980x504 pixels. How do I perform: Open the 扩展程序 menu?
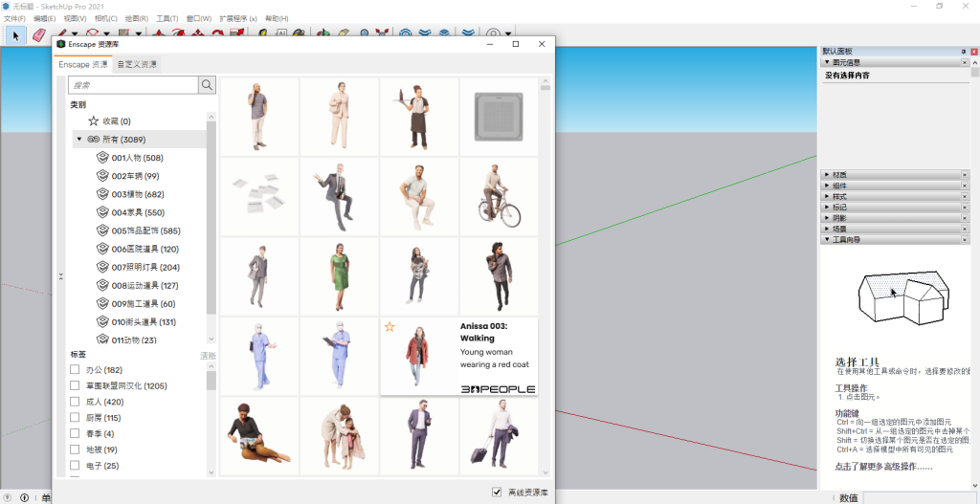tap(238, 18)
